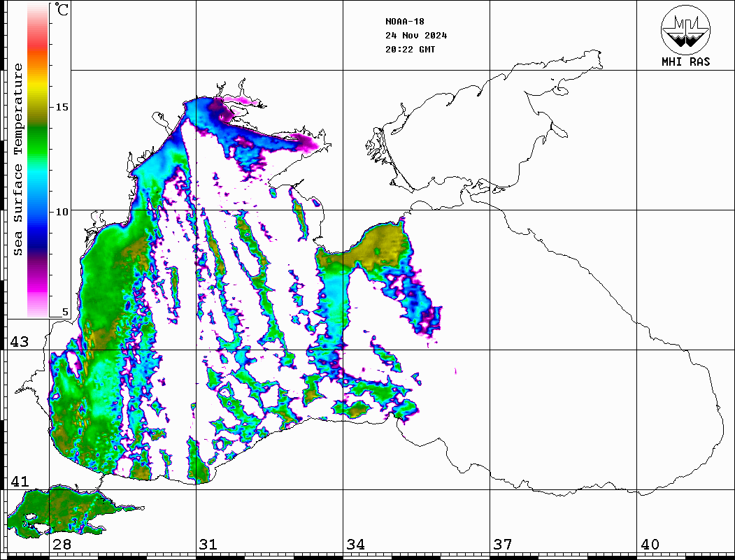
Task: Click the time '20:22 GMT'
Action: pos(410,50)
